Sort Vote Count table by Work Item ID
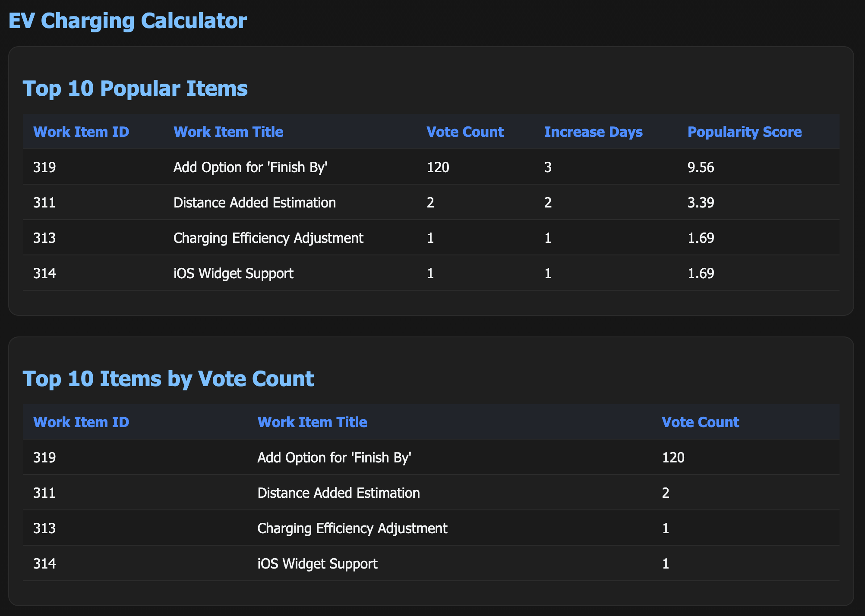This screenshot has width=865, height=616. pyautogui.click(x=81, y=422)
